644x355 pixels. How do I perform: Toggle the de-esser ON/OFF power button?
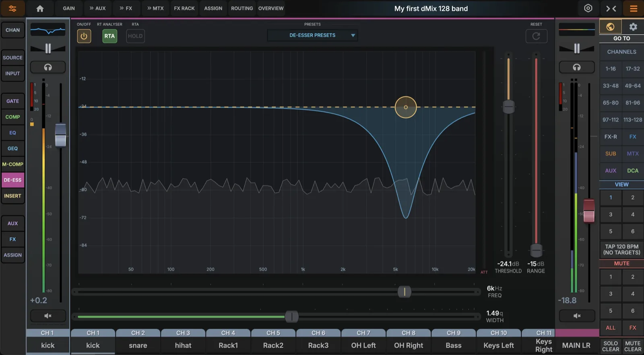click(x=84, y=36)
